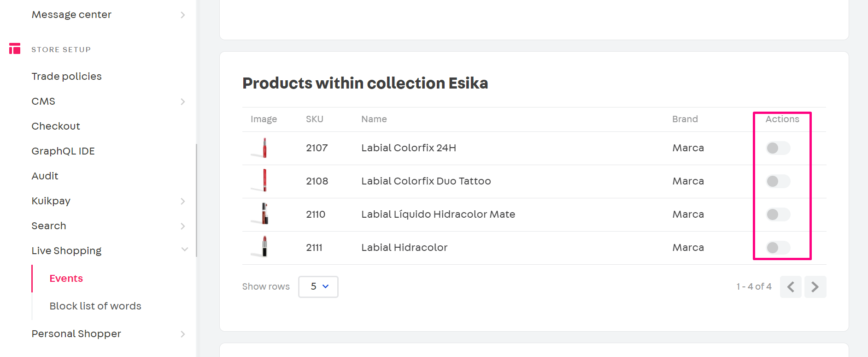Go to the previous page arrow
The height and width of the screenshot is (357, 868).
(x=791, y=287)
